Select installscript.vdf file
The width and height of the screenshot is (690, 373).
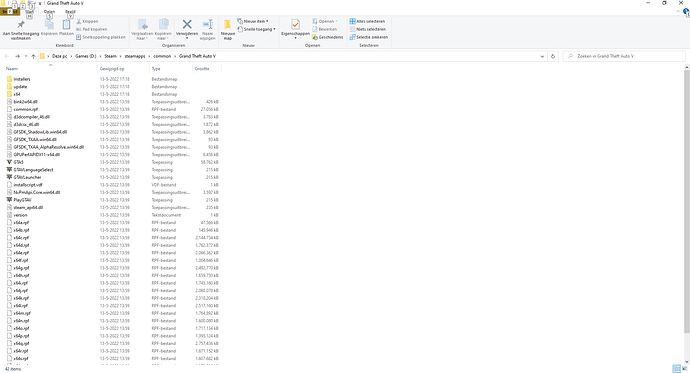[25, 185]
